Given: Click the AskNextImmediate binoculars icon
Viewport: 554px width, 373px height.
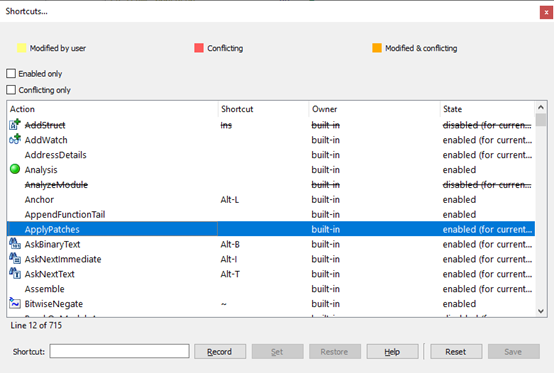Looking at the screenshot, I should (15, 258).
